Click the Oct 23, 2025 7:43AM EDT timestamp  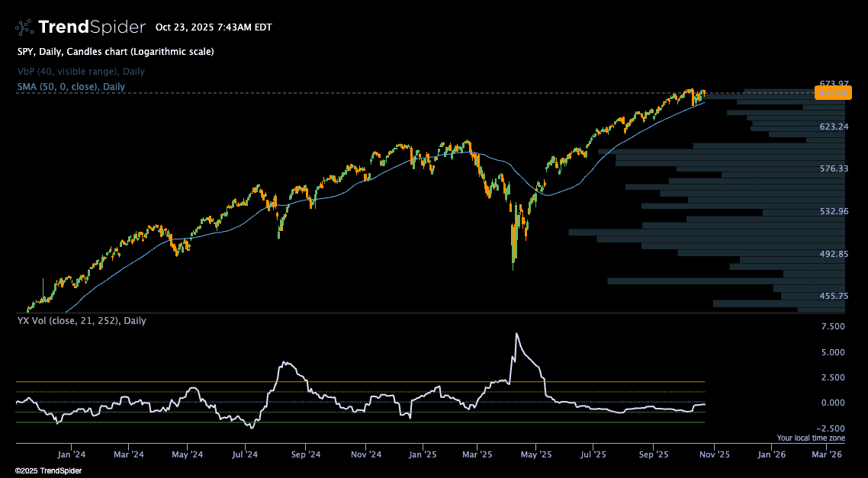(214, 27)
